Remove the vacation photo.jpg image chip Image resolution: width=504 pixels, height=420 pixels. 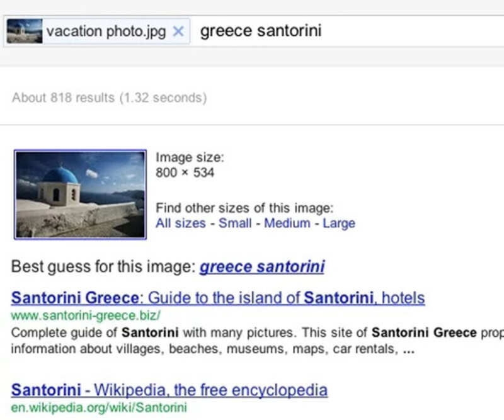(x=178, y=31)
